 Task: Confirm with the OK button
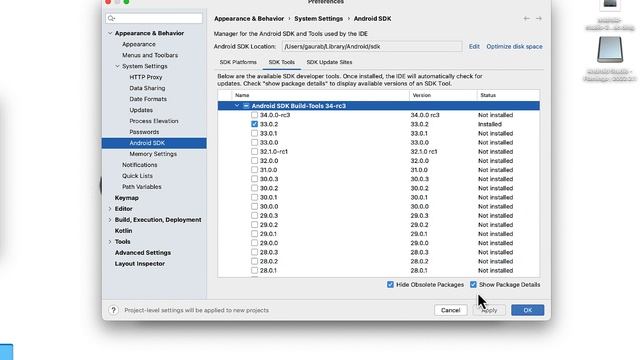point(527,310)
